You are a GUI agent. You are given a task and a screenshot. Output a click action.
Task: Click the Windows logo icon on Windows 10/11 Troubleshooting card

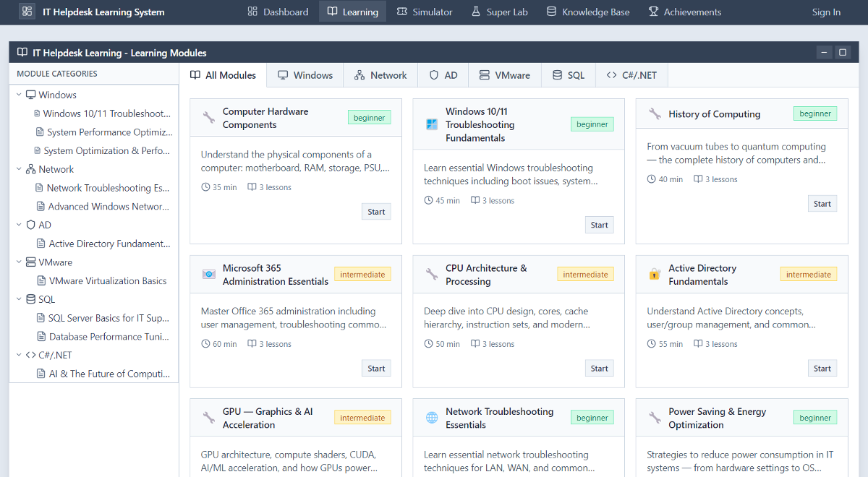pos(432,124)
